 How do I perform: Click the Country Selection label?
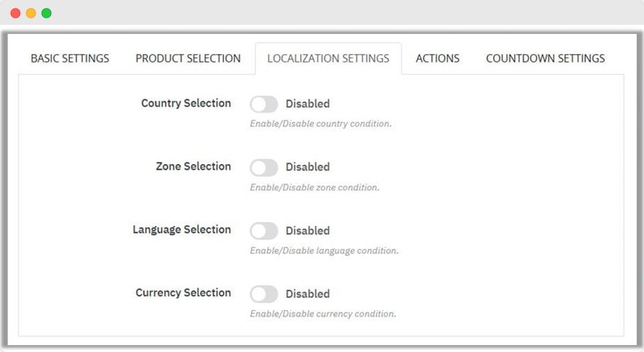coord(186,104)
